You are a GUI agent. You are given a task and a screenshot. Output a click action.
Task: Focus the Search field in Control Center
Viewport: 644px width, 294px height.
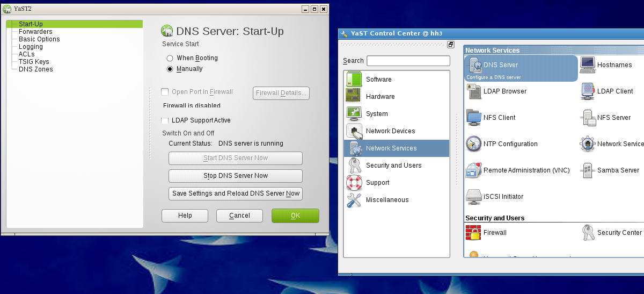coord(408,61)
